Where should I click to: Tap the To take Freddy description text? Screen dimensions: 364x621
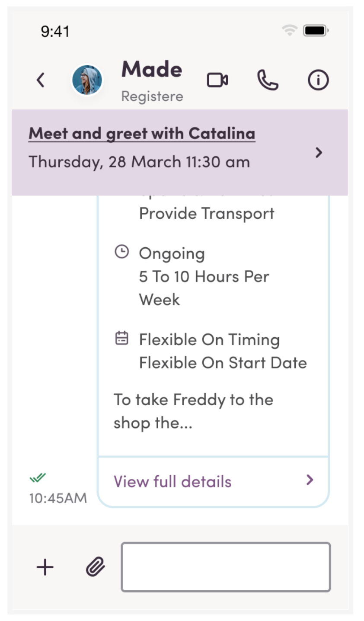click(193, 411)
